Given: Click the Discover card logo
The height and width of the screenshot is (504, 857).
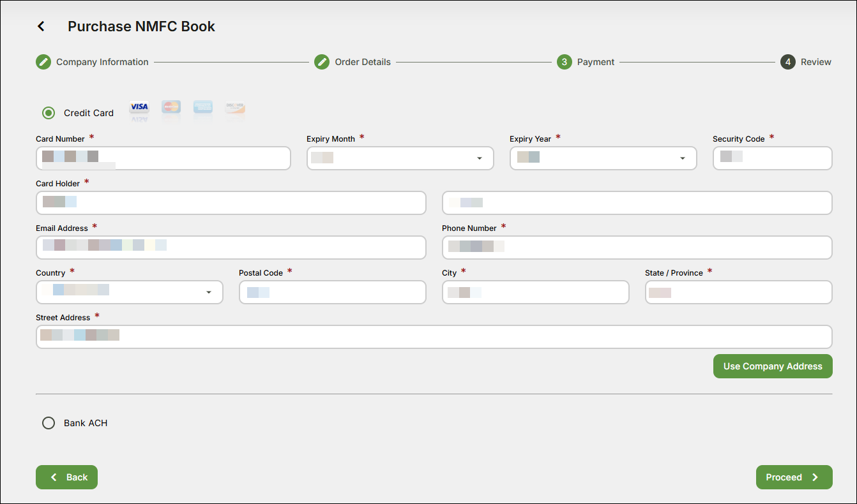Looking at the screenshot, I should (235, 107).
